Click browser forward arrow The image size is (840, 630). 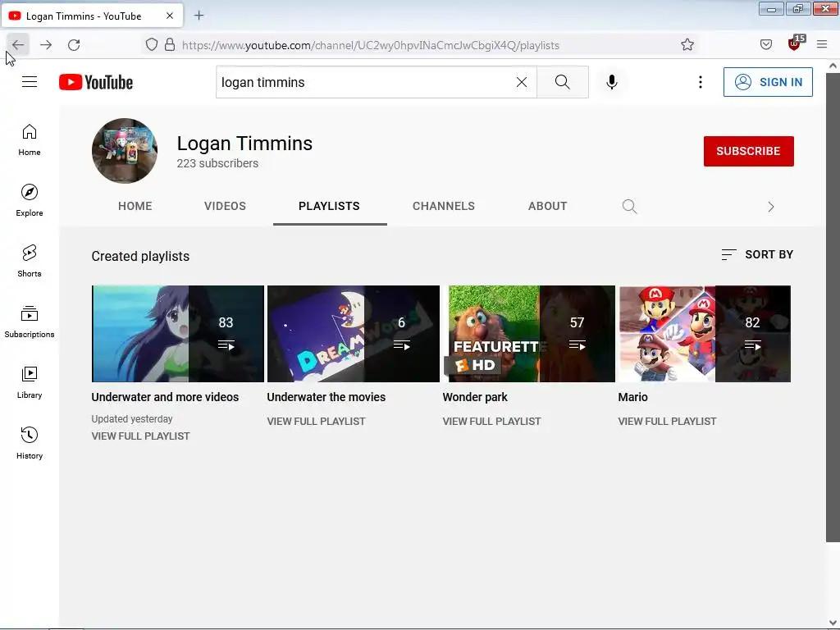point(46,45)
